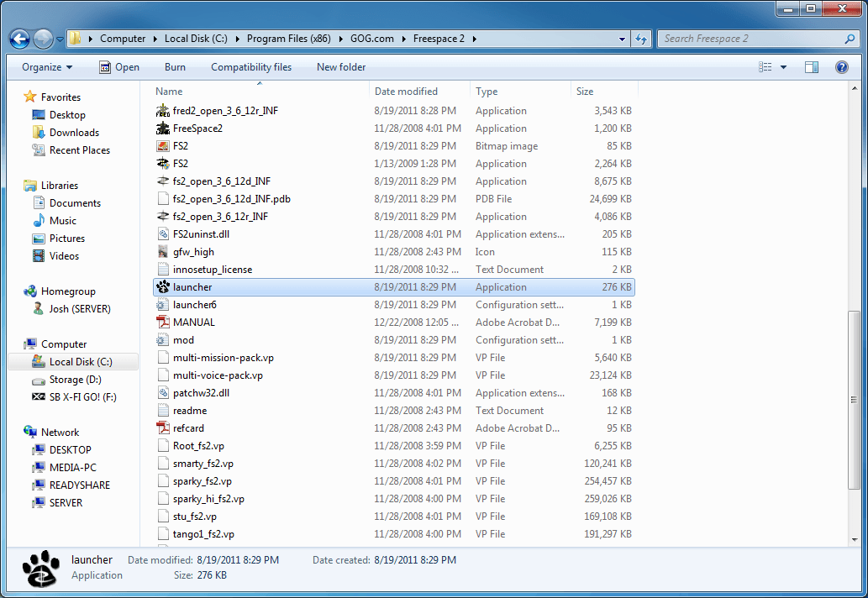Click the Open toolbar button
This screenshot has height=598, width=868.
click(119, 67)
